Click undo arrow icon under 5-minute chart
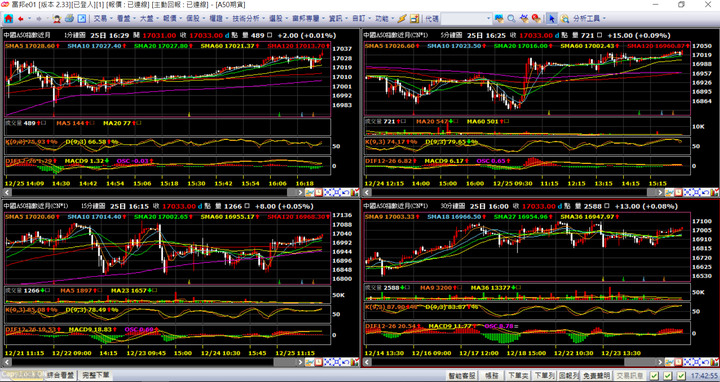 coord(706,192)
